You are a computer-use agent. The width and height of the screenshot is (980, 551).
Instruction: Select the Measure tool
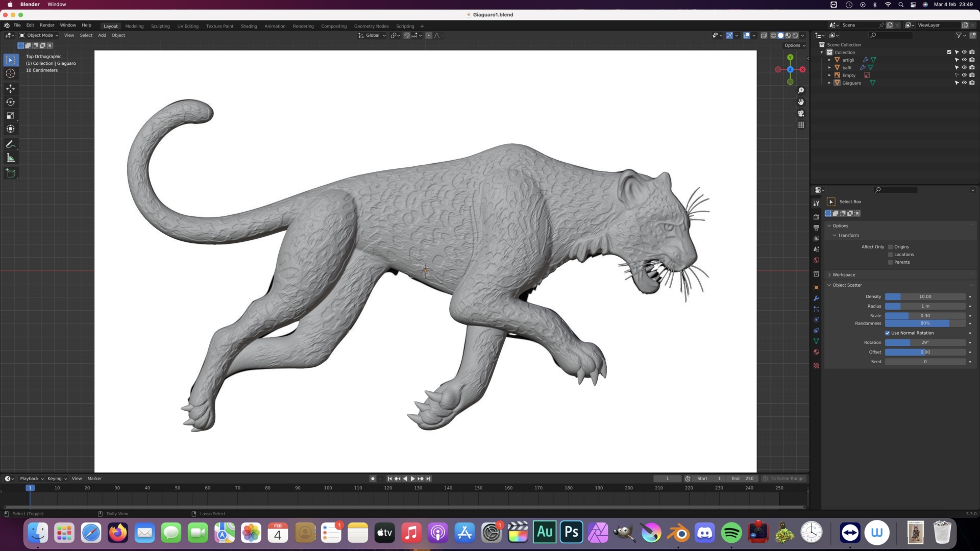tap(10, 158)
